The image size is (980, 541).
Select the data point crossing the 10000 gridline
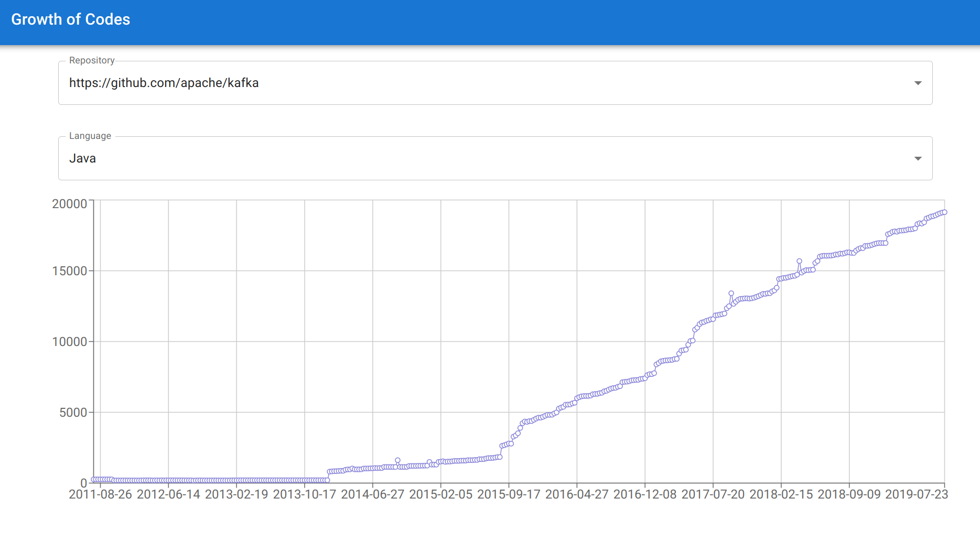coord(693,341)
